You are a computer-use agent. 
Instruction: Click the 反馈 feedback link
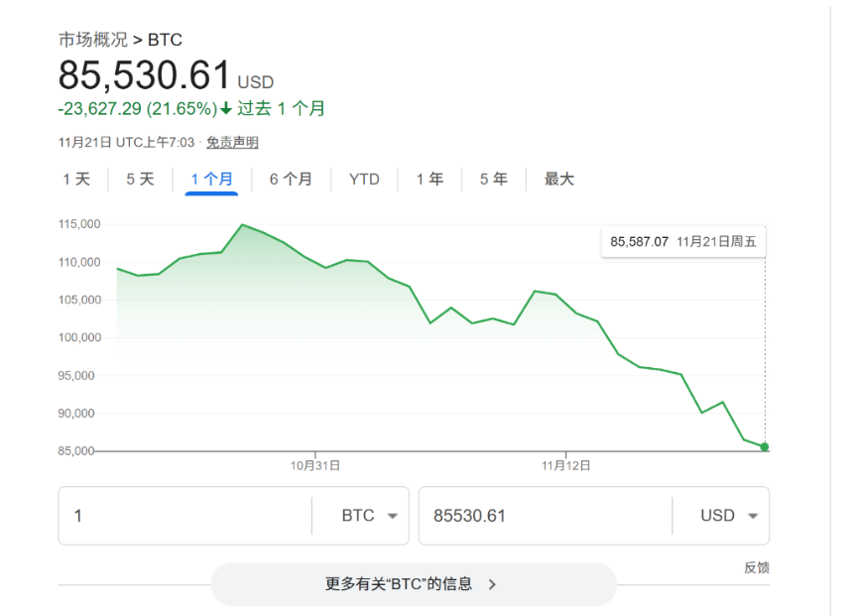click(760, 567)
